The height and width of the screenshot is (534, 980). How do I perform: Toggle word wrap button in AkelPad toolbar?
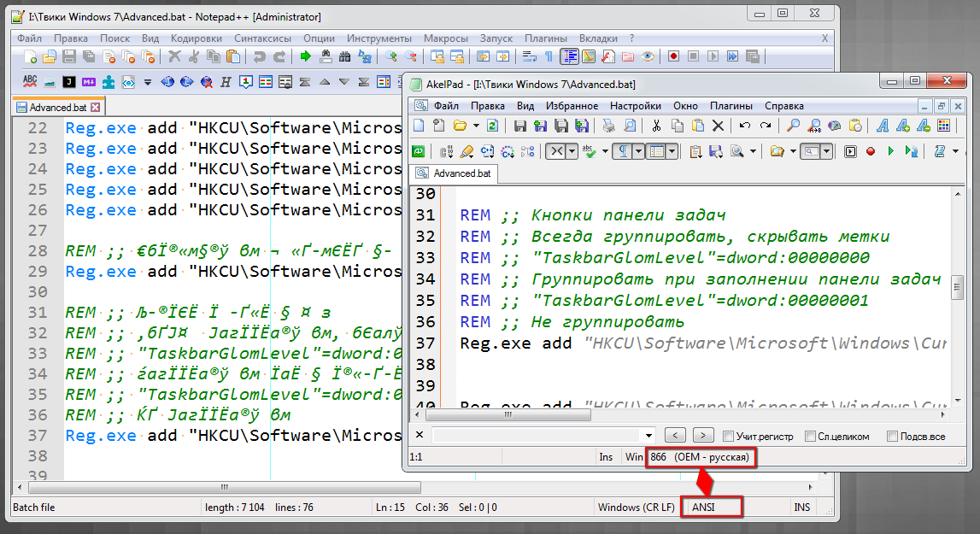pyautogui.click(x=555, y=151)
